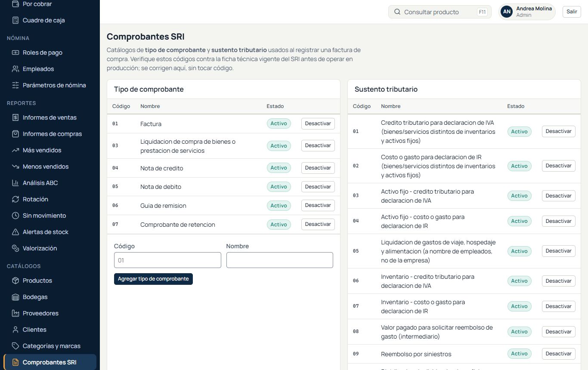Click Valor pagado para solicitar reembolso text

coord(437,332)
